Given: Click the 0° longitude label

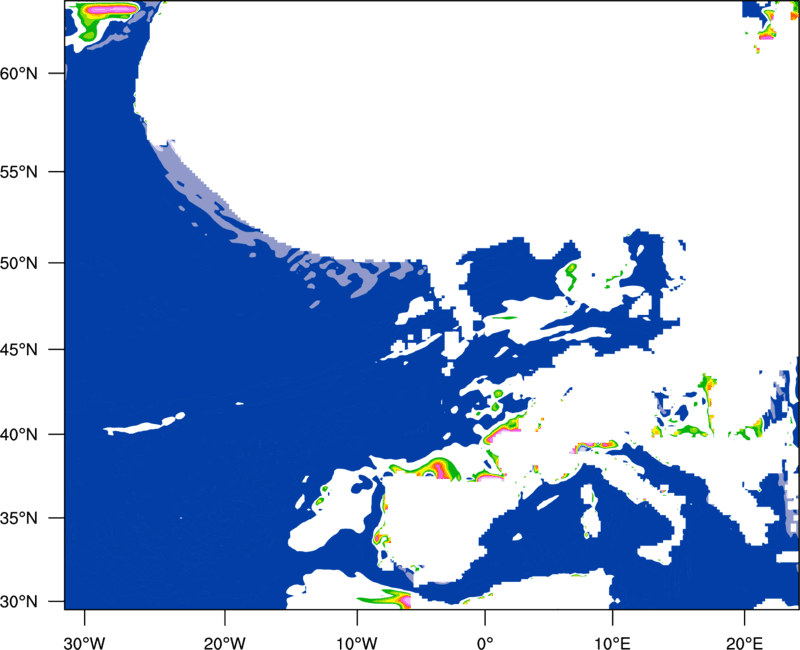Looking at the screenshot, I should coord(485,643).
